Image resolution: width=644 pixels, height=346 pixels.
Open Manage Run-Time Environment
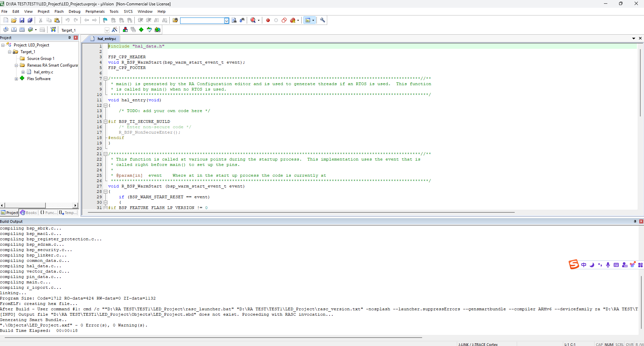(141, 30)
